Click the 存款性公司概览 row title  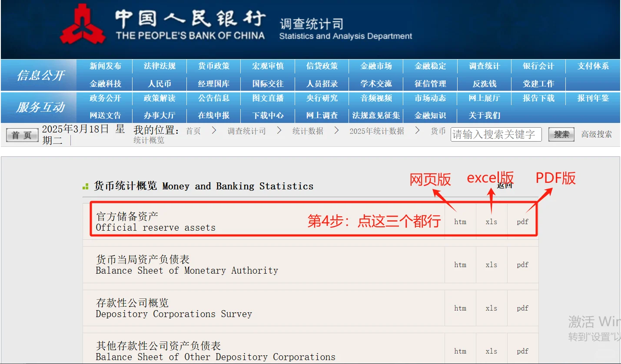coord(132,303)
